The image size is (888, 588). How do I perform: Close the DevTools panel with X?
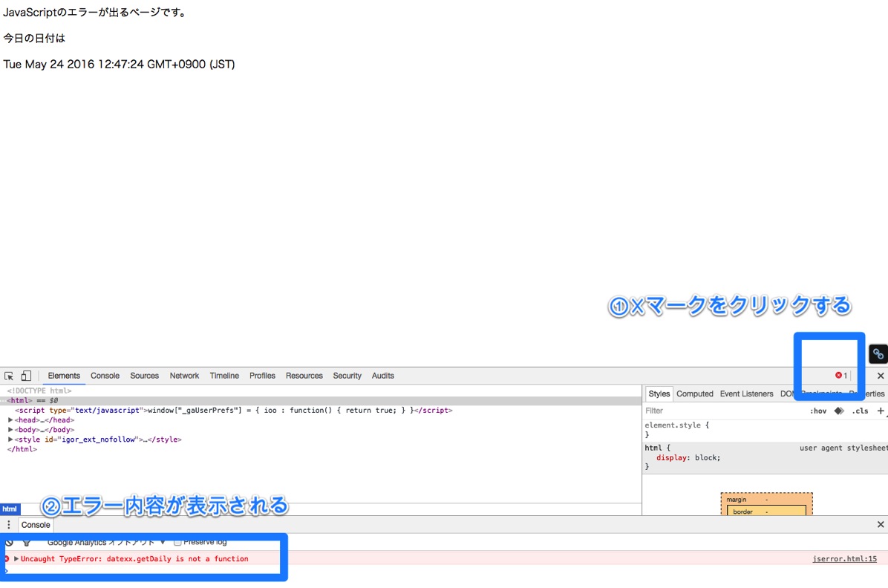pyautogui.click(x=880, y=376)
